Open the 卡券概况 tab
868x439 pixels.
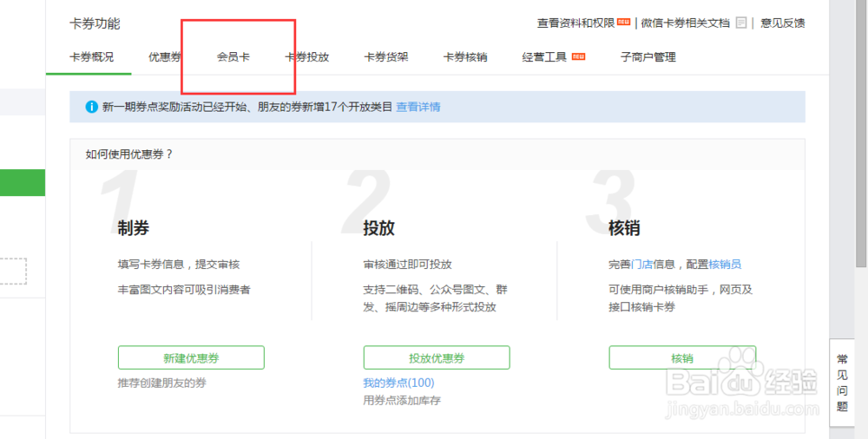click(91, 57)
